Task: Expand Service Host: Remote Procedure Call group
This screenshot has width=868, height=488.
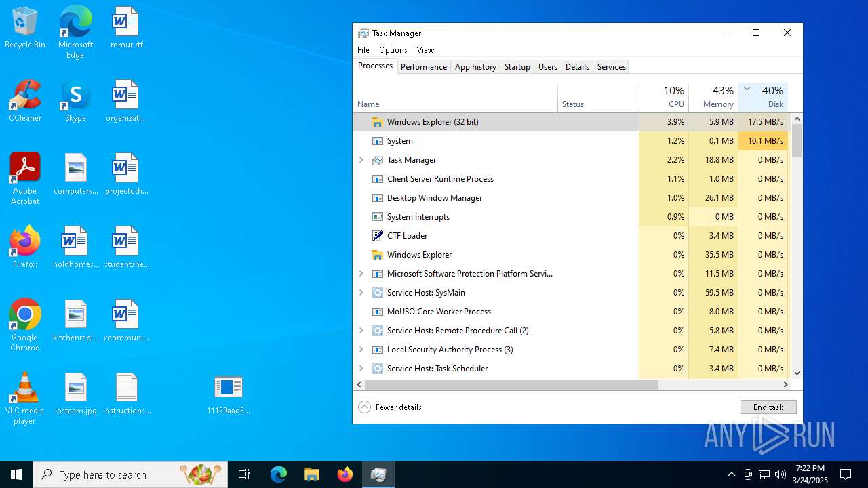Action: click(361, 331)
